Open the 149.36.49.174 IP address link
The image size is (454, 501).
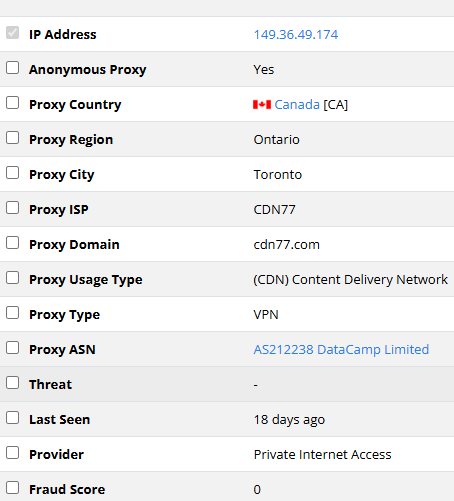pyautogui.click(x=296, y=35)
